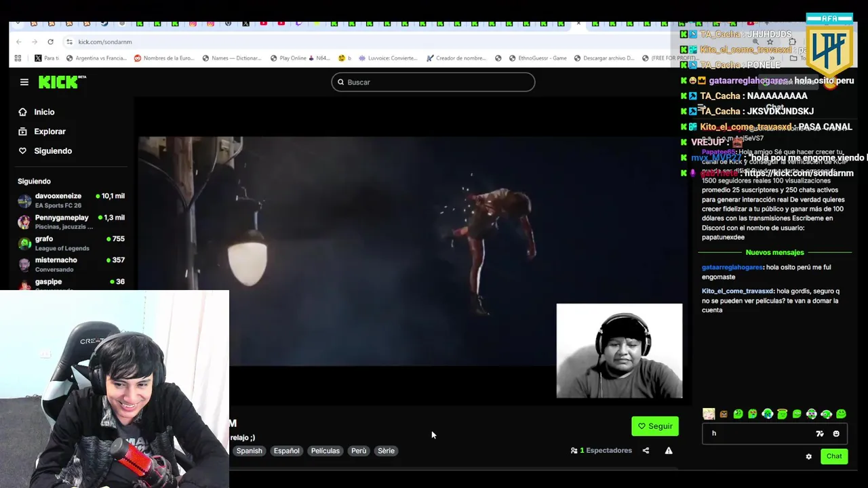The image size is (868, 488).
Task: Insert the brown angry box emote
Action: pyautogui.click(x=724, y=414)
